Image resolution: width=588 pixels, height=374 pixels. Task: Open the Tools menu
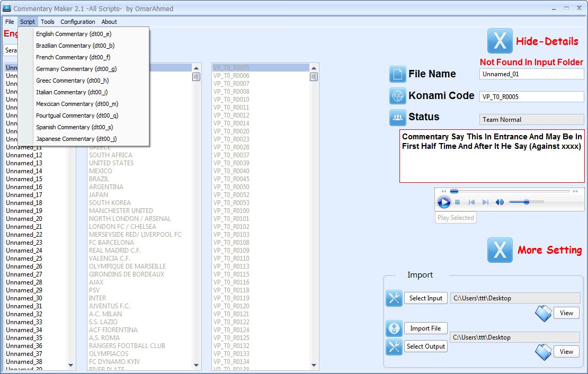pyautogui.click(x=48, y=22)
